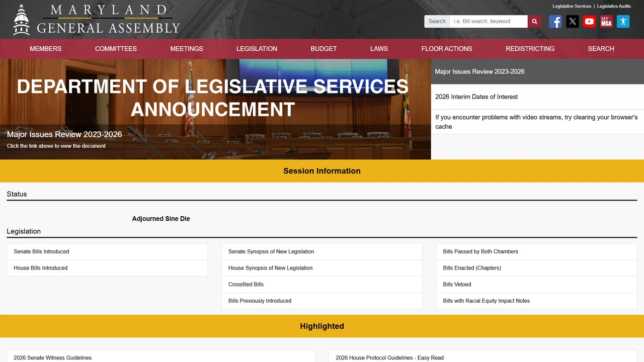The width and height of the screenshot is (644, 362).
Task: Open the Laws menu
Action: click(x=379, y=49)
